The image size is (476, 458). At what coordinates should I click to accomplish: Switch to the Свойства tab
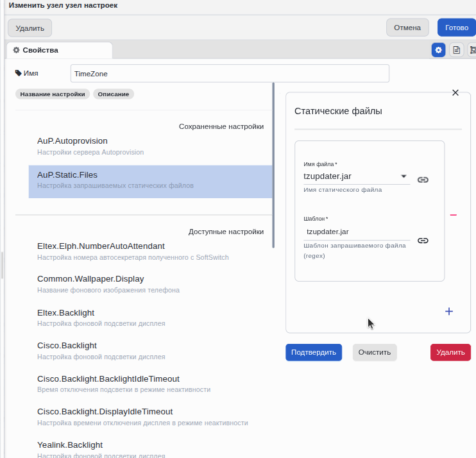coord(60,51)
